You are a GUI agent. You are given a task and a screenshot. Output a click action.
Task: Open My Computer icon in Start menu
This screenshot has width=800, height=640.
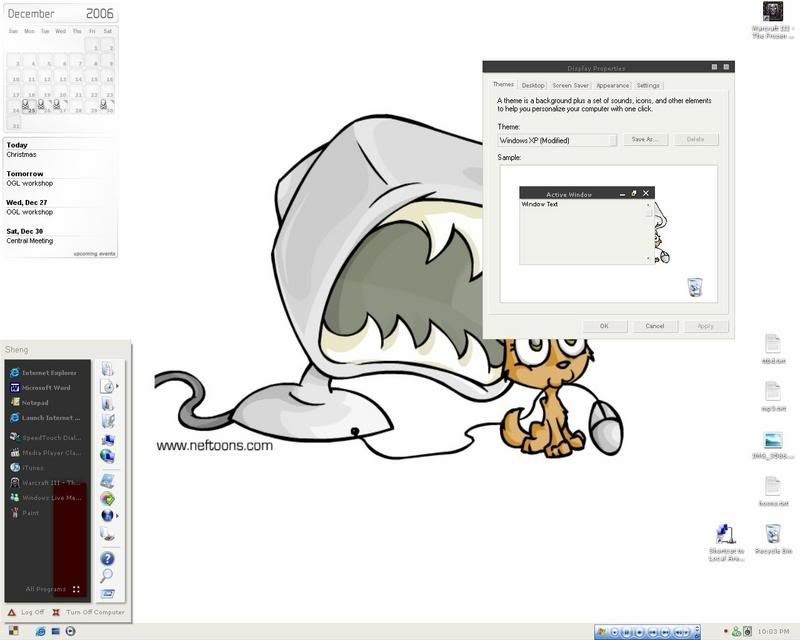(x=108, y=439)
